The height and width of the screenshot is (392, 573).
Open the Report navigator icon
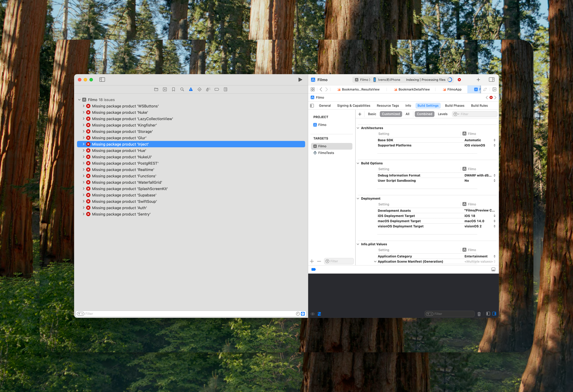click(225, 89)
